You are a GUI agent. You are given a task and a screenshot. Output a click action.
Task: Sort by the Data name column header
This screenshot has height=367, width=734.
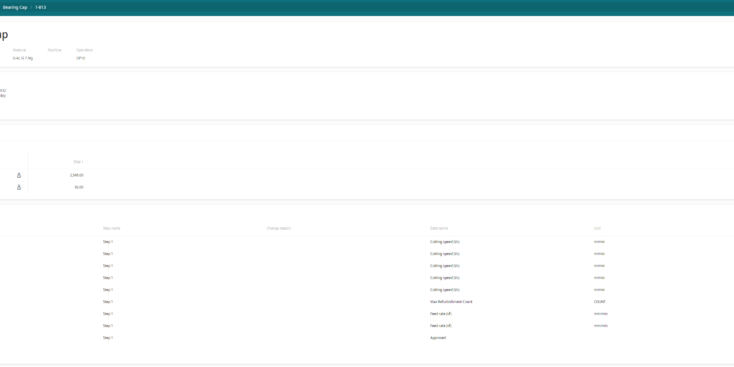[439, 228]
